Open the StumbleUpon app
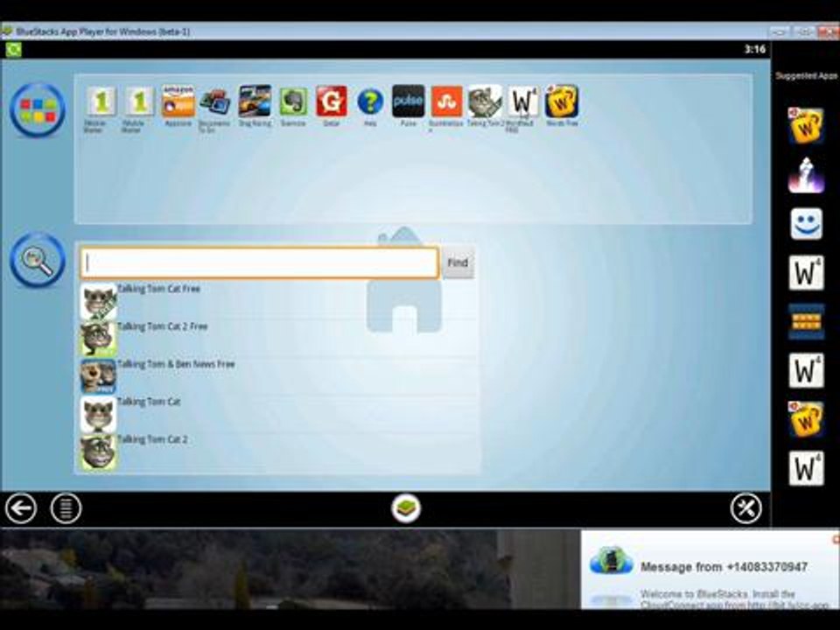Viewport: 840px width, 630px height. coord(446,101)
